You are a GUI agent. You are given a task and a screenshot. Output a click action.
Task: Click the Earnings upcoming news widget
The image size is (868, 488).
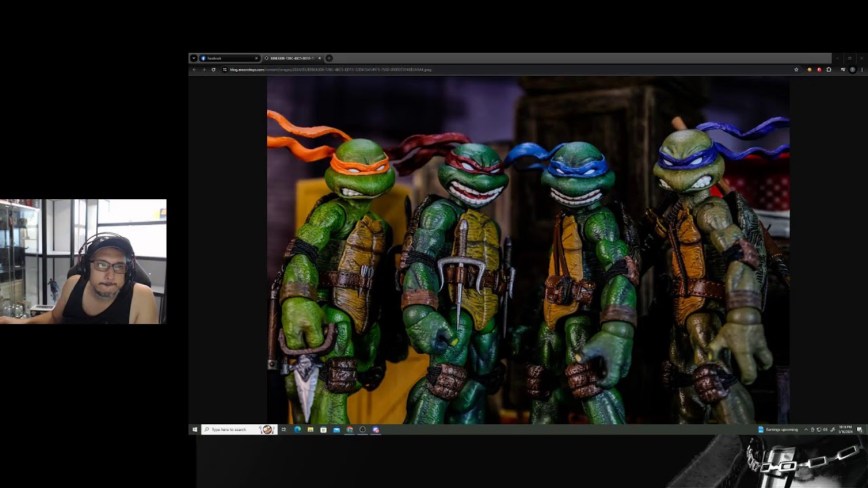[778, 430]
